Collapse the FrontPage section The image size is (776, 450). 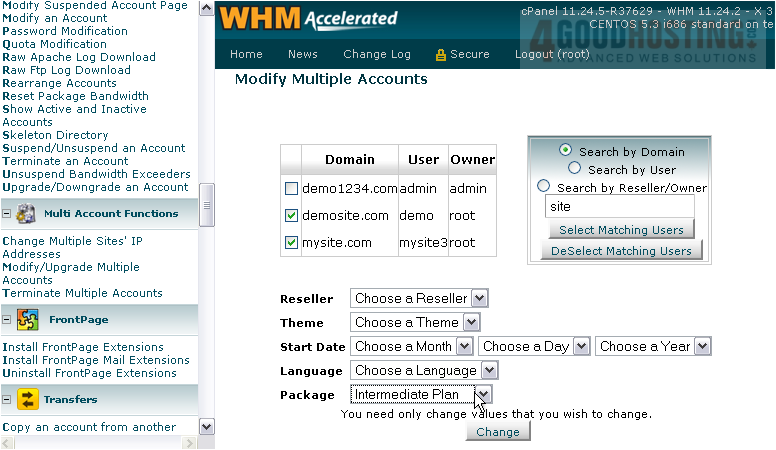7,320
